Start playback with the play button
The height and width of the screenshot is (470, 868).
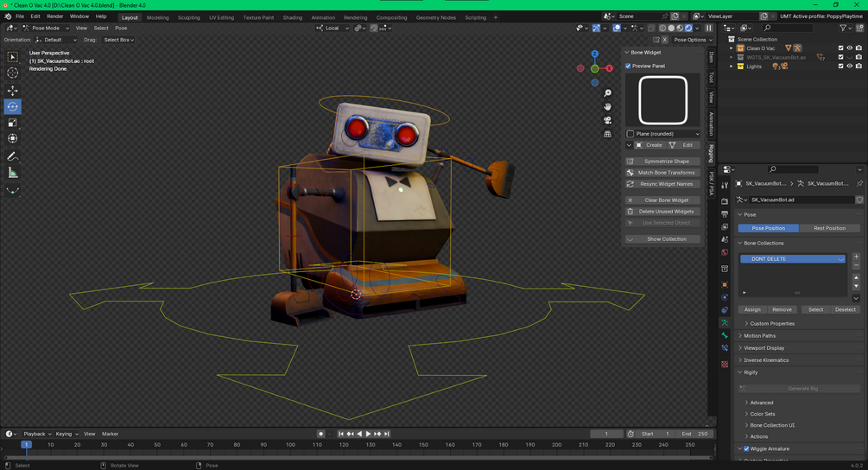coord(368,434)
